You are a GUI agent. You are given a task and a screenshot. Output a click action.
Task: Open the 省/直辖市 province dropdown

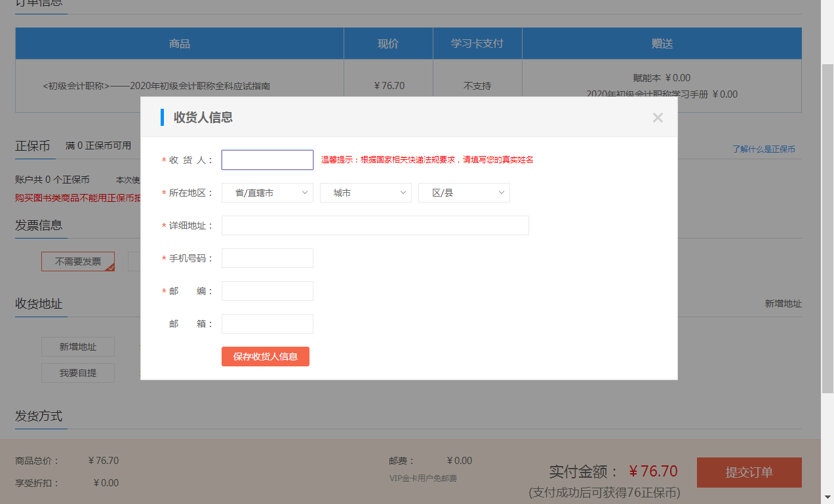tap(267, 192)
